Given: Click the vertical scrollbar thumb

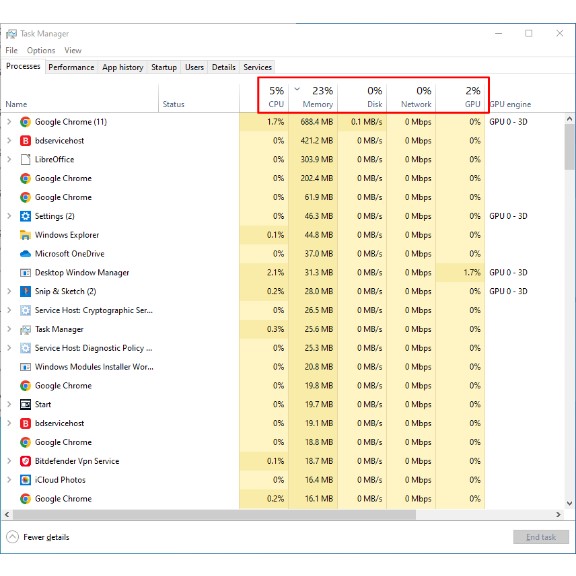Looking at the screenshot, I should 569,147.
